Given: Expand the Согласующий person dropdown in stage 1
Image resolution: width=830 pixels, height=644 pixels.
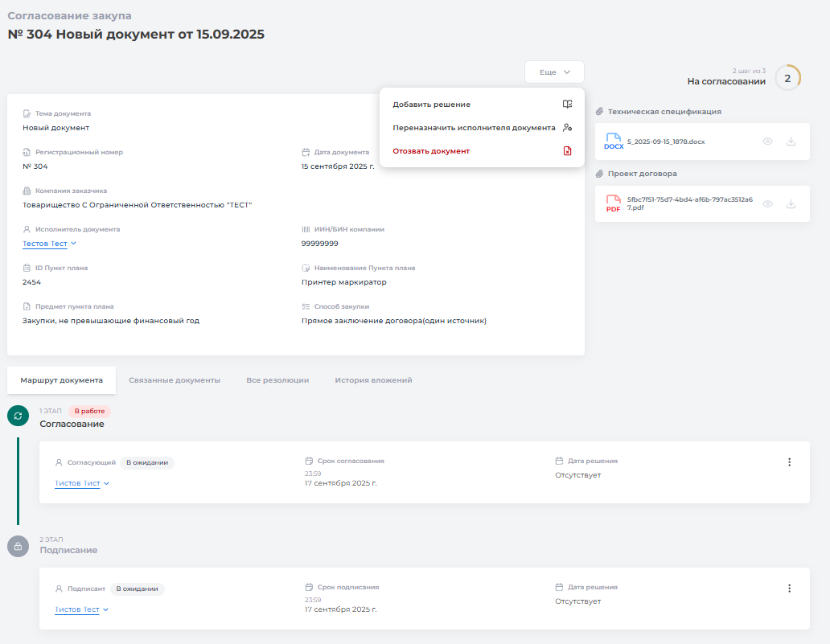Looking at the screenshot, I should coord(82,484).
